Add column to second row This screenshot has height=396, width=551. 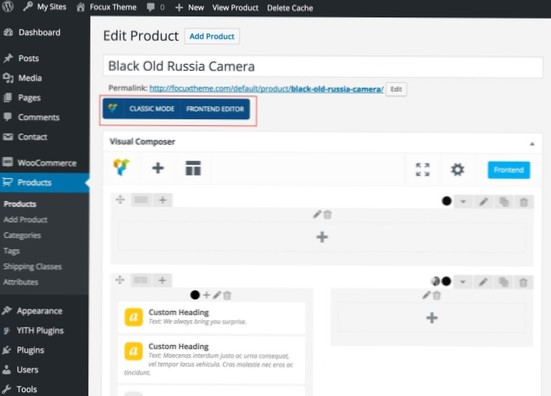pos(162,280)
